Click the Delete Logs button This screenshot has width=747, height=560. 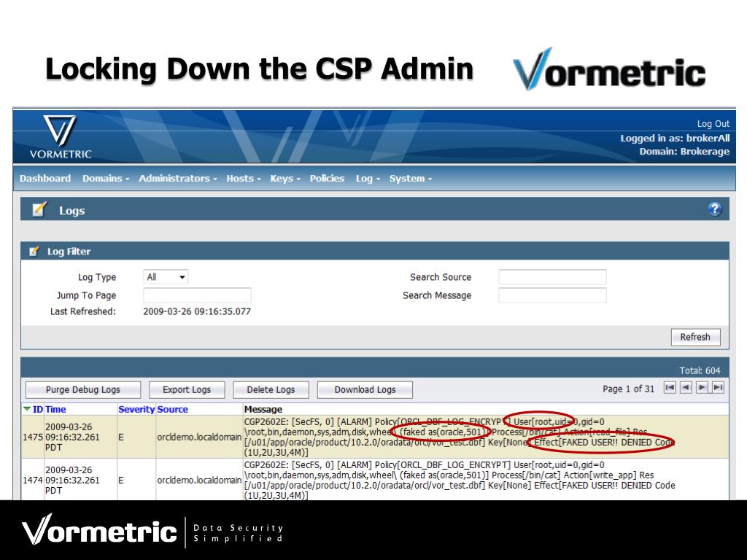[x=271, y=389]
